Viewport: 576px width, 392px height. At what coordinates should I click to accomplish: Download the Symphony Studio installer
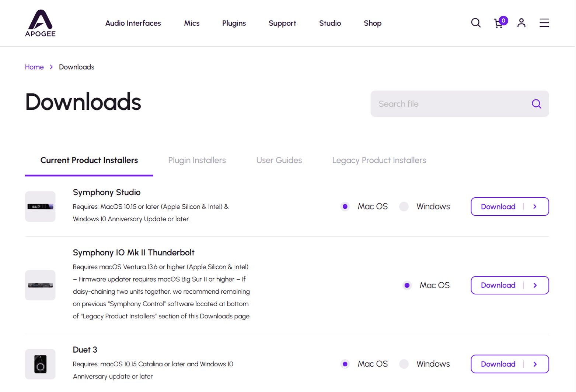509,206
